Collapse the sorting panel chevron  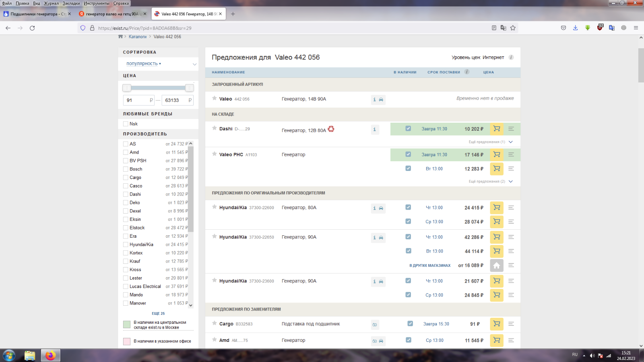(194, 64)
